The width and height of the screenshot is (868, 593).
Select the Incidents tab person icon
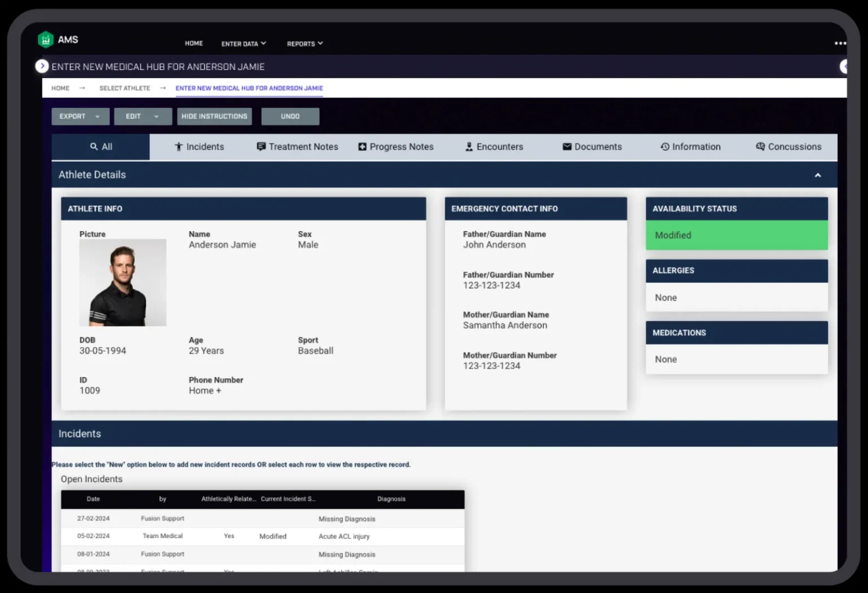(x=177, y=146)
